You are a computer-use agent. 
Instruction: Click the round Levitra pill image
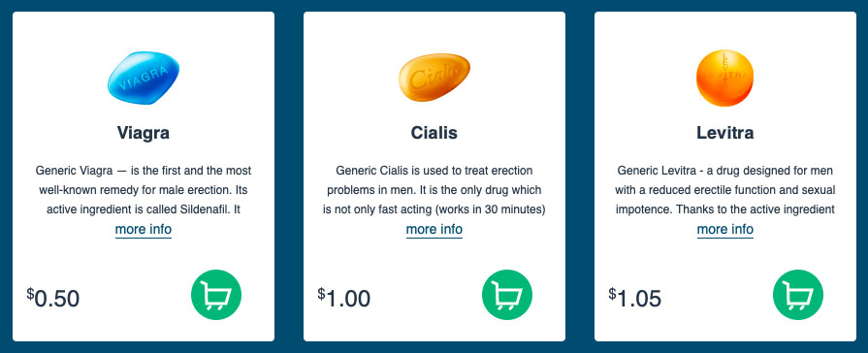[724, 78]
